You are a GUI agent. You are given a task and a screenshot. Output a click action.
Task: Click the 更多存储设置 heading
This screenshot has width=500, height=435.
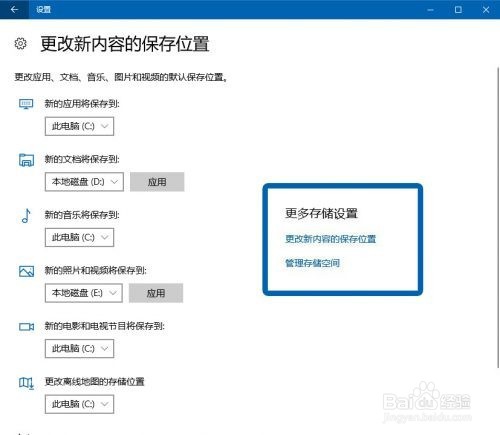[x=321, y=213]
